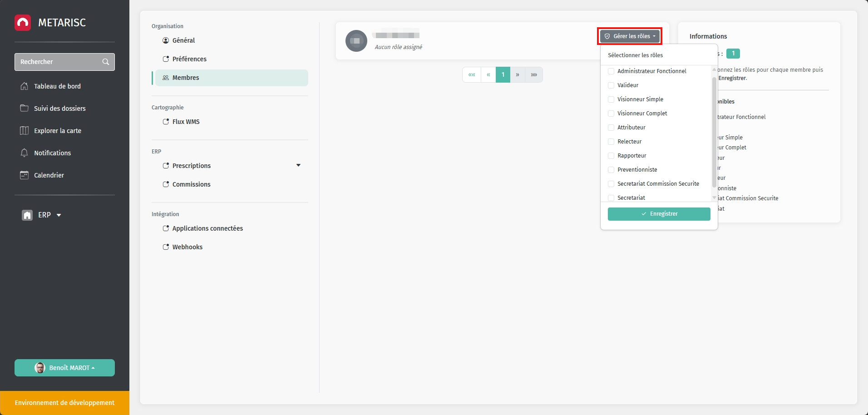
Task: Click the Applications connectées icon
Action: click(x=166, y=228)
